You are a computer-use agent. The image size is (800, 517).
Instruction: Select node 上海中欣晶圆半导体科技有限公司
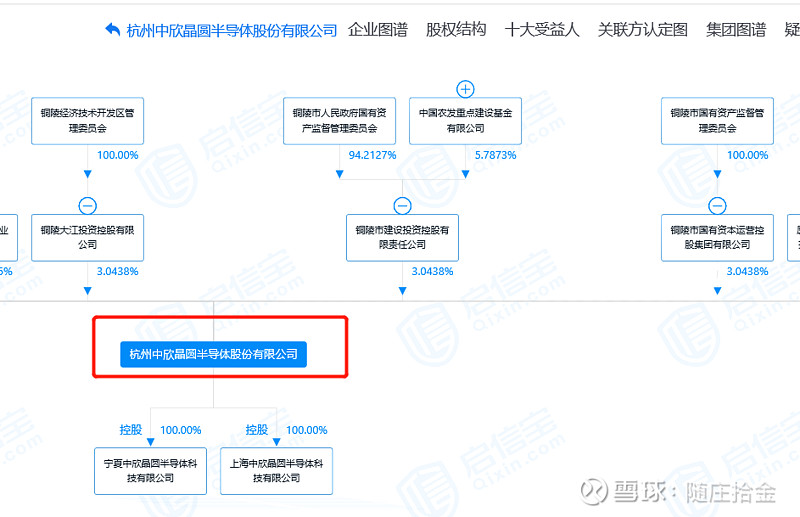click(x=277, y=471)
